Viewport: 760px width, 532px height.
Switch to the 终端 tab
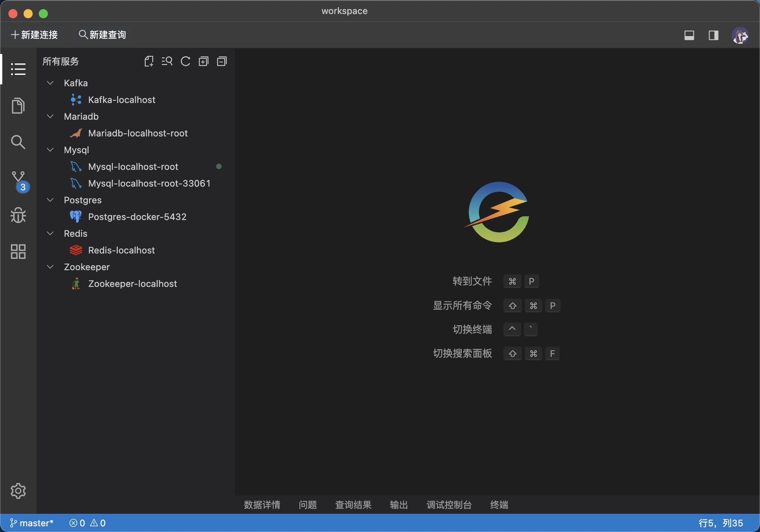click(x=499, y=505)
